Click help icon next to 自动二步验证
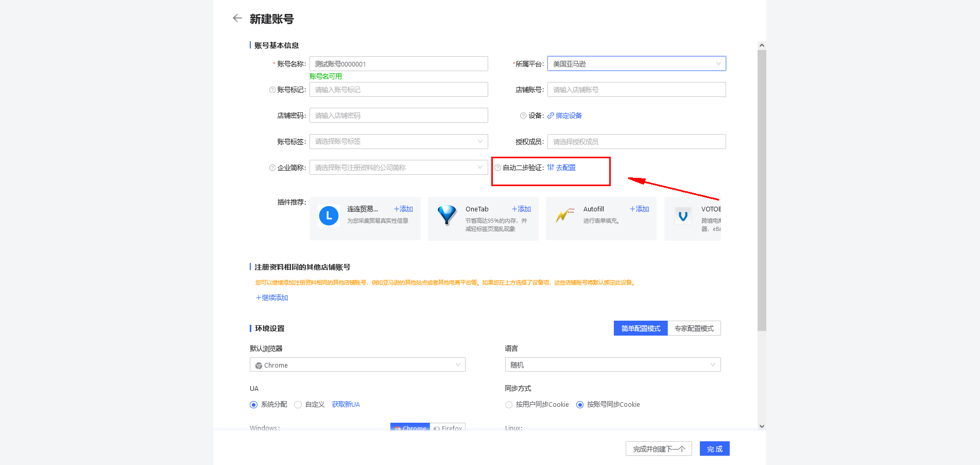Image resolution: width=980 pixels, height=465 pixels. tap(497, 168)
